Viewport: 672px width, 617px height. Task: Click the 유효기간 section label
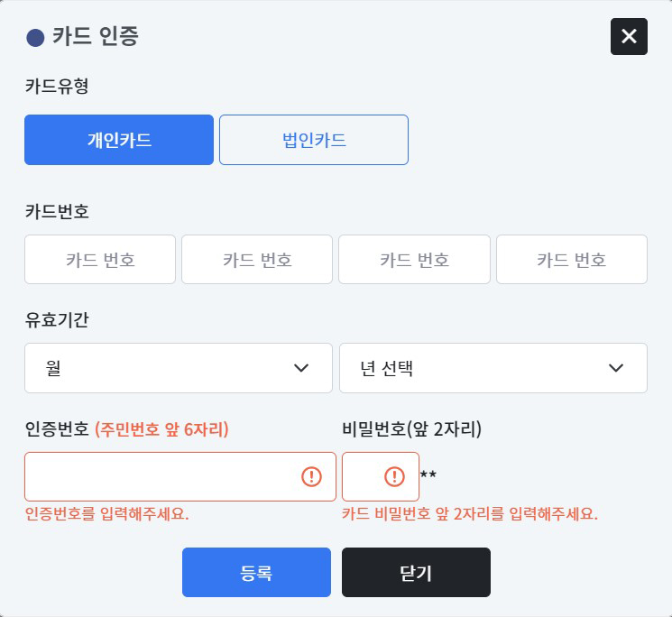(57, 319)
